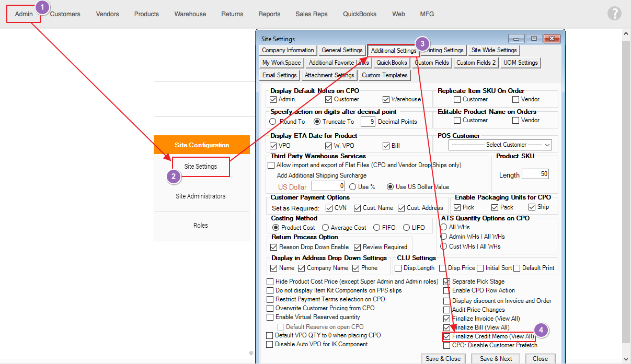Open the POS Customer dropdown

500,145
